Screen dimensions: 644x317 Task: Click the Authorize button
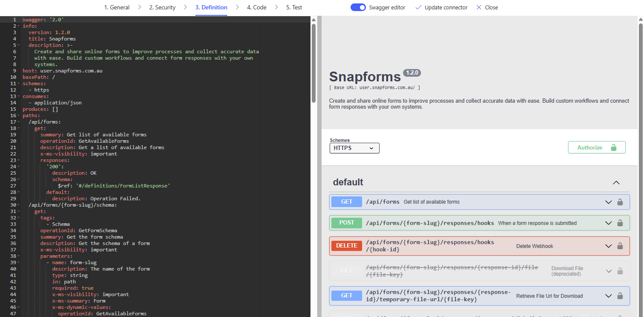(x=597, y=147)
